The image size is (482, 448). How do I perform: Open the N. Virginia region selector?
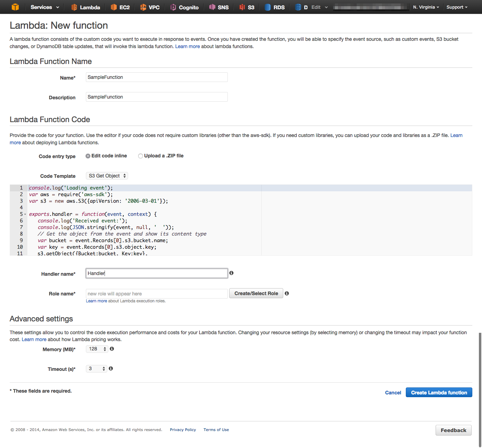point(426,7)
